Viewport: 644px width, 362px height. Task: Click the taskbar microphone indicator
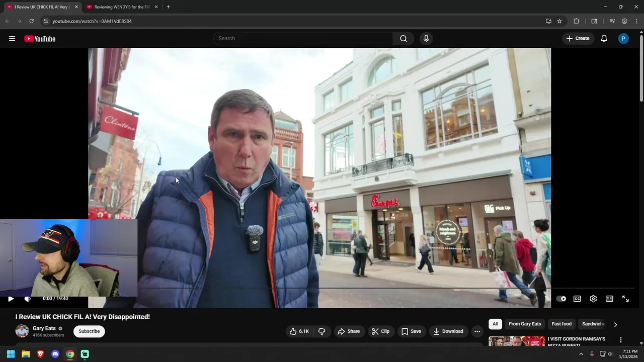[592, 354]
